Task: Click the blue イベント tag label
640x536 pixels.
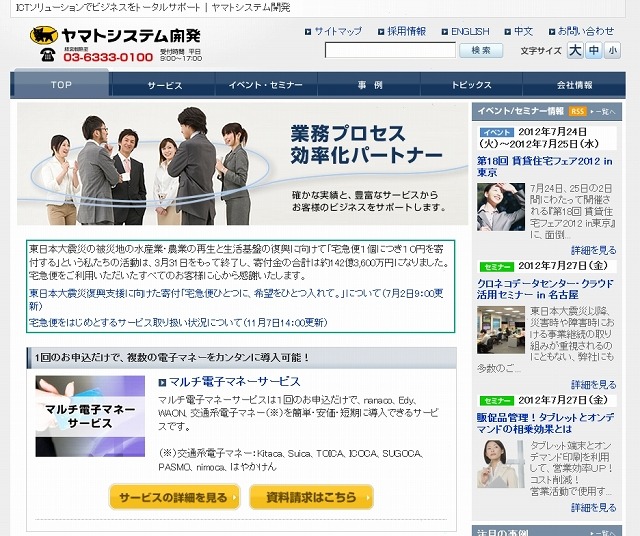Action: (x=497, y=132)
